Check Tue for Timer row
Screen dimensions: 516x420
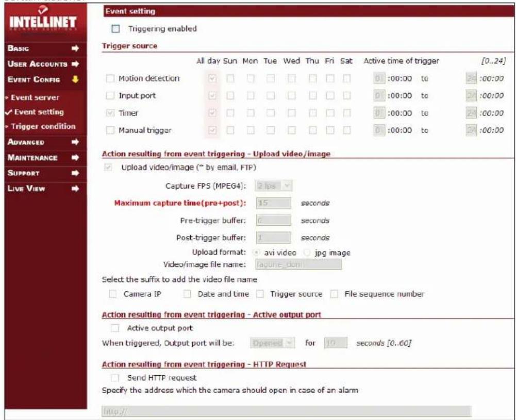(x=271, y=113)
